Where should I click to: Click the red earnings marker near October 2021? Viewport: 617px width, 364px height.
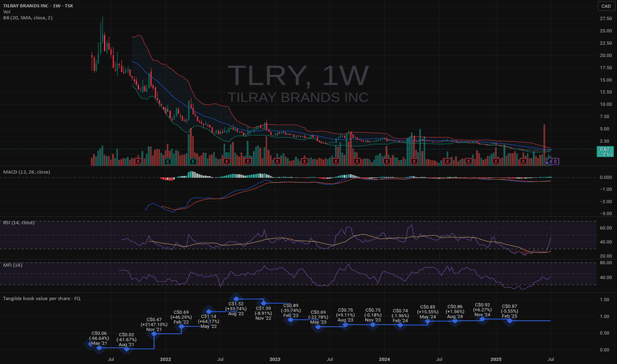(138, 161)
